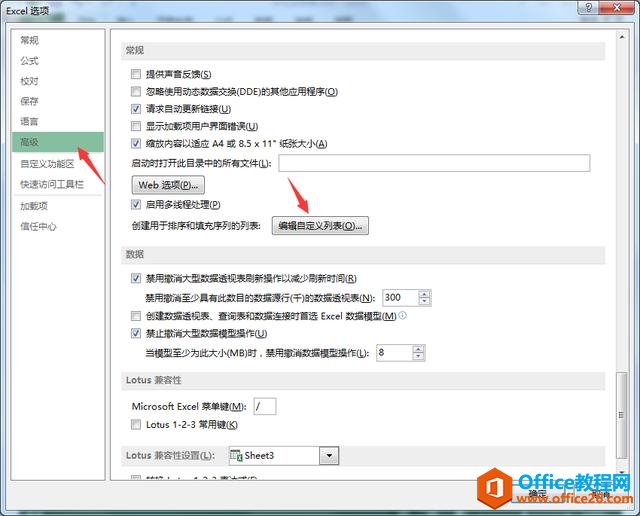The height and width of the screenshot is (516, 640).
Task: Focus the startup folder path field
Action: click(x=434, y=163)
